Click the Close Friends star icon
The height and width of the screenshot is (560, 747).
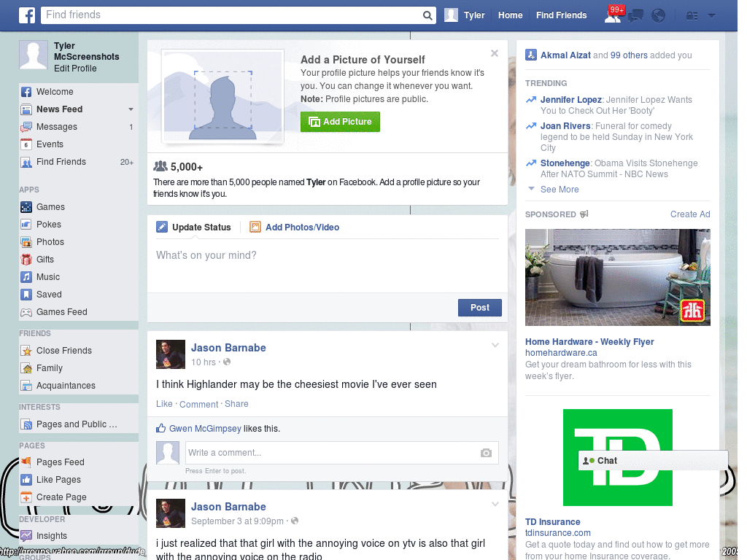click(x=26, y=351)
